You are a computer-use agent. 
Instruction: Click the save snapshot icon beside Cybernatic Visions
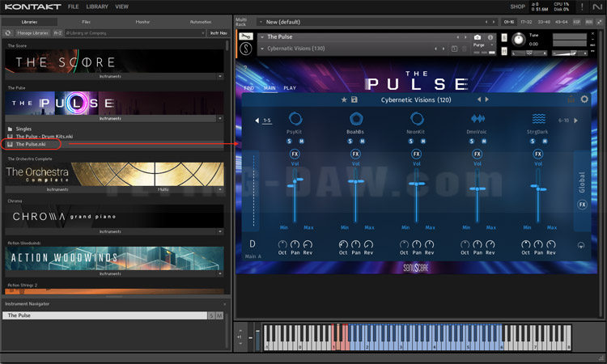pos(454,49)
